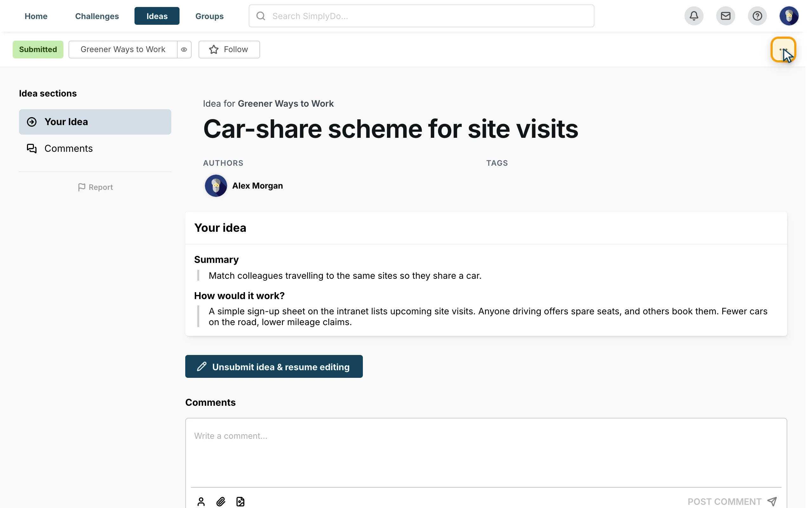Open the help question mark icon
The height and width of the screenshot is (508, 812).
[757, 16]
